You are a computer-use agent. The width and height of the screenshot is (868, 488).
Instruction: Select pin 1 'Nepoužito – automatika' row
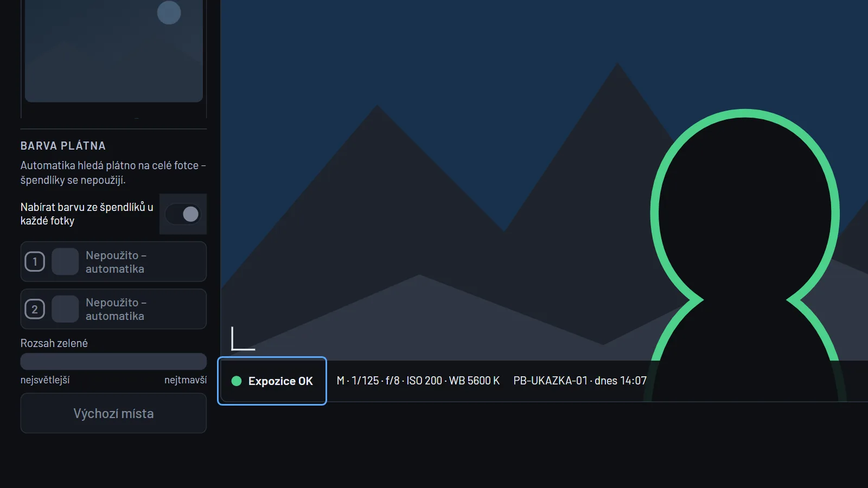[x=113, y=262]
